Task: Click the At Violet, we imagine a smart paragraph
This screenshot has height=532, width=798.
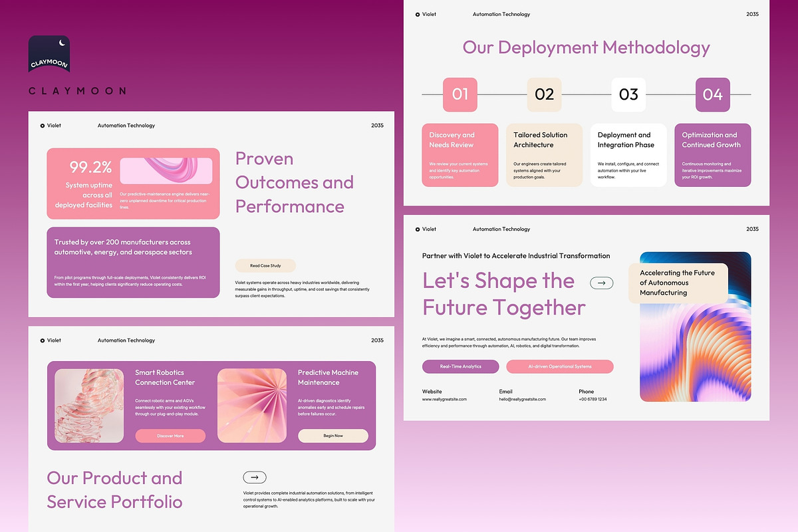Action: [509, 342]
